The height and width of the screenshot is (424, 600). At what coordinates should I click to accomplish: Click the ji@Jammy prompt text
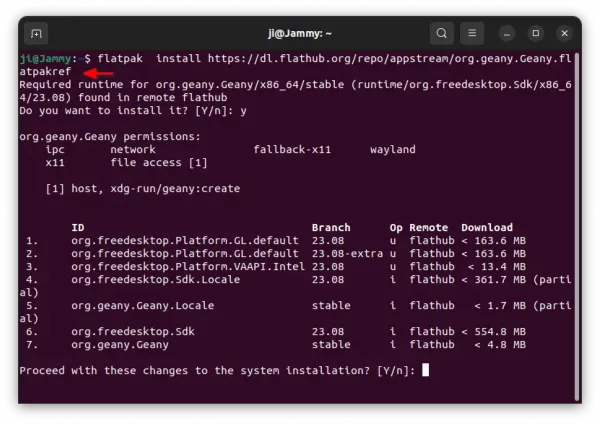46,59
